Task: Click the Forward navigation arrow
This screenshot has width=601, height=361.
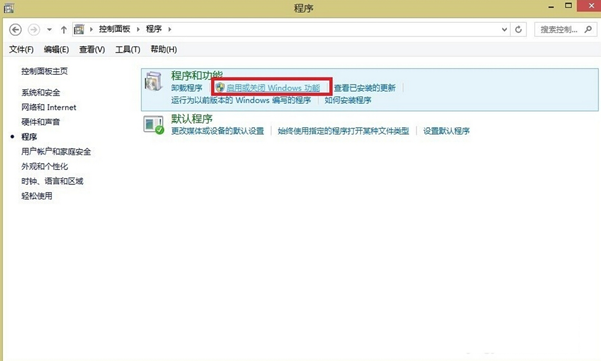Action: pyautogui.click(x=34, y=30)
